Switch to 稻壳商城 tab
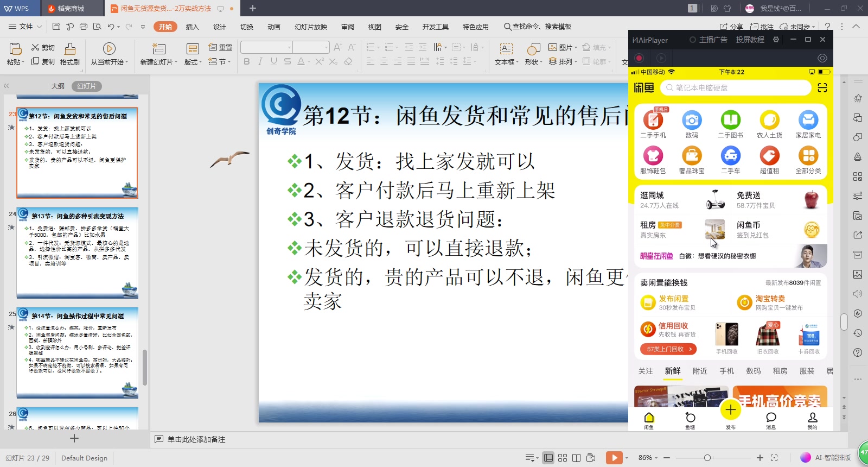This screenshot has height=467, width=868. (71, 8)
